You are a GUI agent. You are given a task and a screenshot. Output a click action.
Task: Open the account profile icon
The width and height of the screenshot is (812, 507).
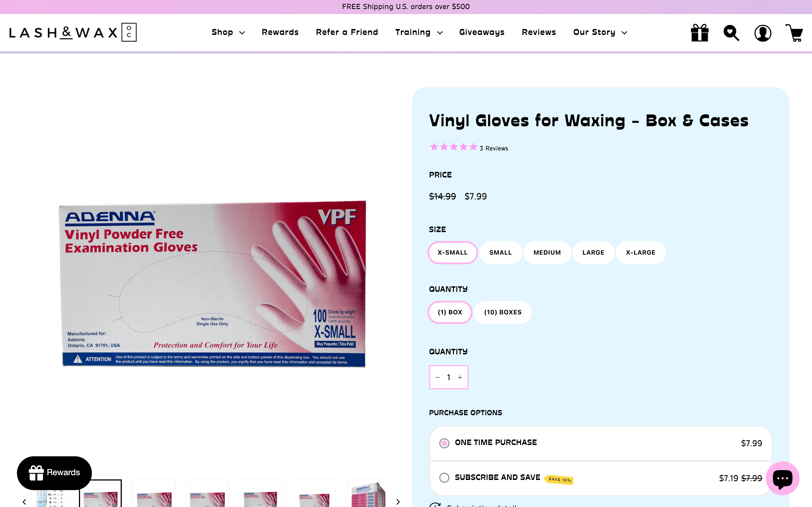click(x=763, y=33)
